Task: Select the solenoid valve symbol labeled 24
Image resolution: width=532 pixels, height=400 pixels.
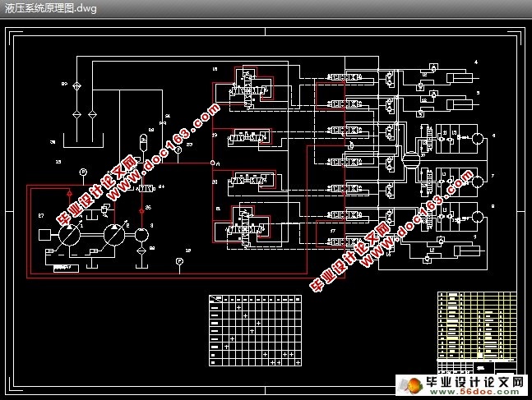Action: click(146, 188)
